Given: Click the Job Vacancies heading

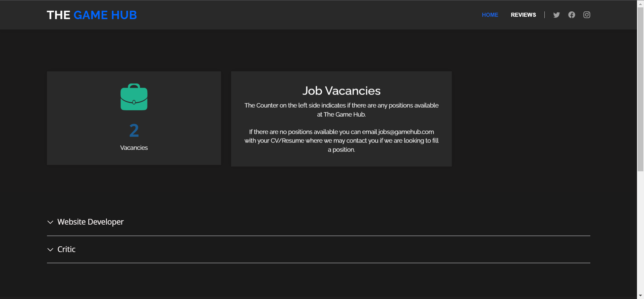Looking at the screenshot, I should 341,91.
